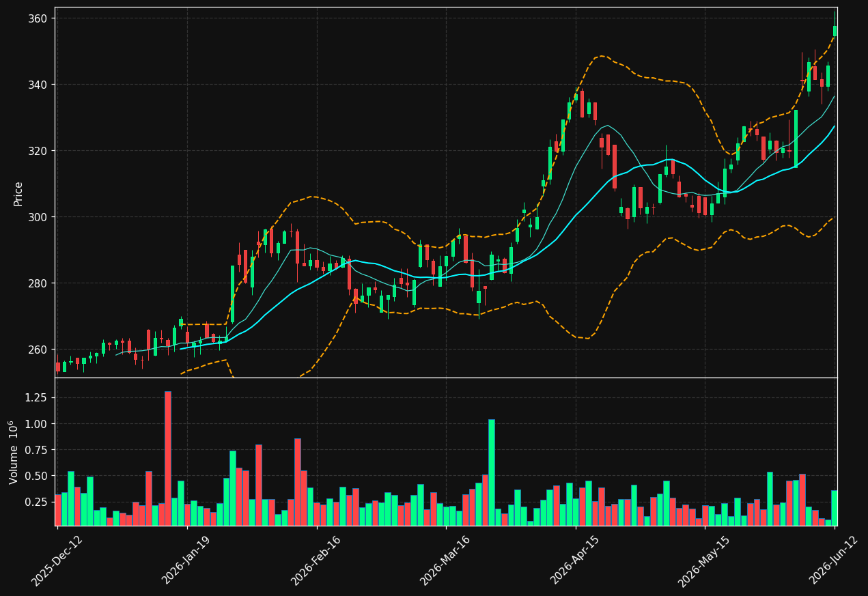This screenshot has height=596, width=868.
Task: Click the 2026-Feb-16 date label
Action: [316, 560]
